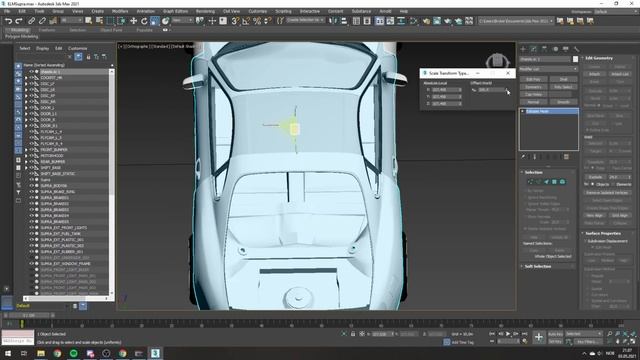Toggle the Auto Key button
640x360 pixels.
tap(555, 334)
